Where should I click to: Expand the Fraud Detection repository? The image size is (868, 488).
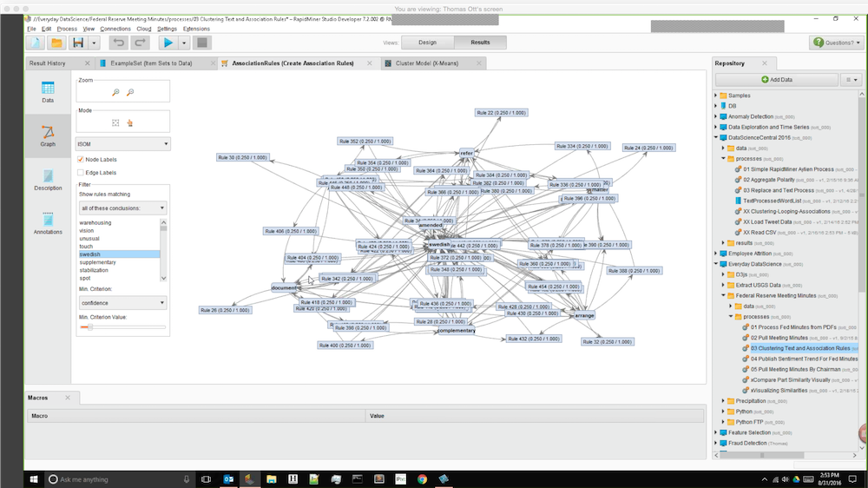[x=716, y=443]
